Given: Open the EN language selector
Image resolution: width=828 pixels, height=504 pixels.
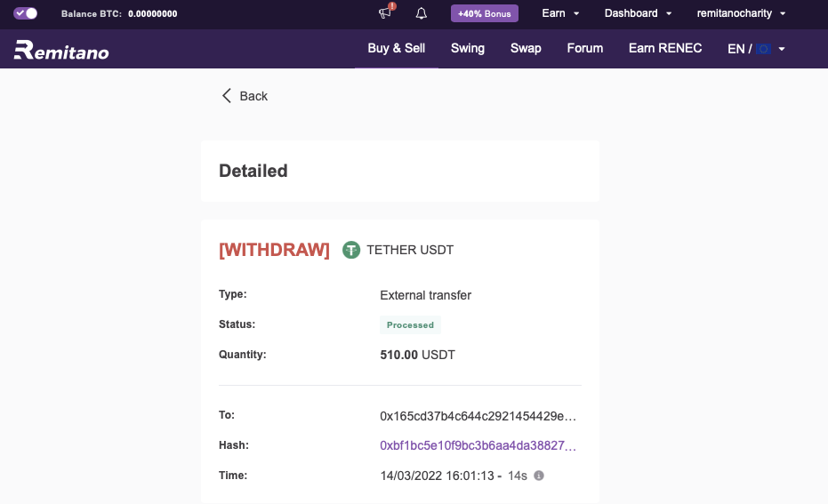Looking at the screenshot, I should click(x=756, y=49).
